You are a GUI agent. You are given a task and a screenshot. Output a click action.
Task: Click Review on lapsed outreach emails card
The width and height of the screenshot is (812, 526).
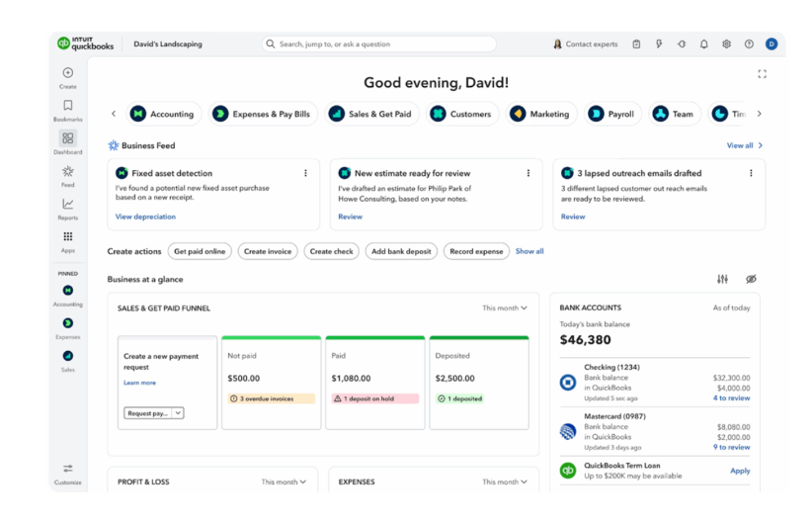573,217
